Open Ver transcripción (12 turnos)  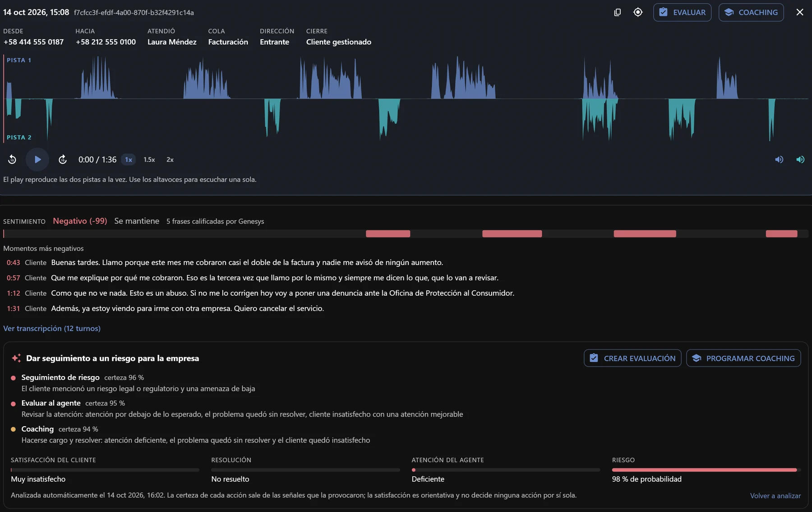point(52,328)
